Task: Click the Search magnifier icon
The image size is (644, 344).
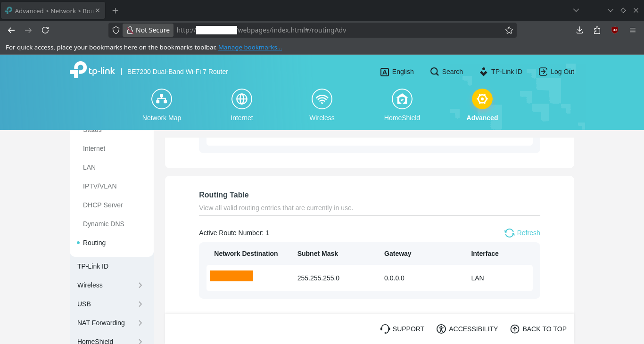Action: 435,72
